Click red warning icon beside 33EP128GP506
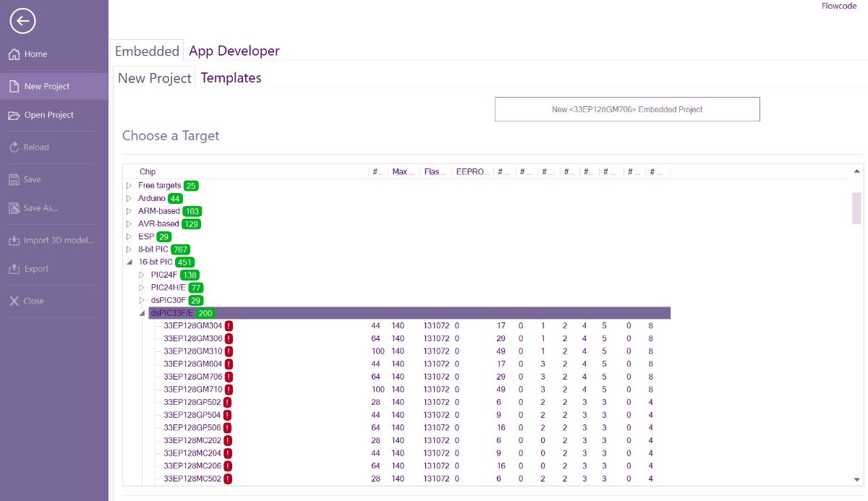This screenshot has height=501, width=868. tap(227, 427)
